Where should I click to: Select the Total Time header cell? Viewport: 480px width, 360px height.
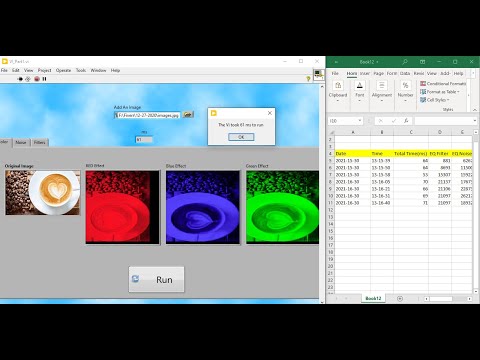pos(411,153)
